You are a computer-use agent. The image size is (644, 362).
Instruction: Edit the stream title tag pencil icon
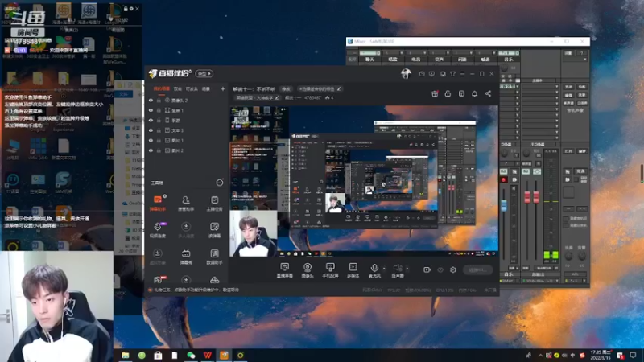pyautogui.click(x=339, y=88)
